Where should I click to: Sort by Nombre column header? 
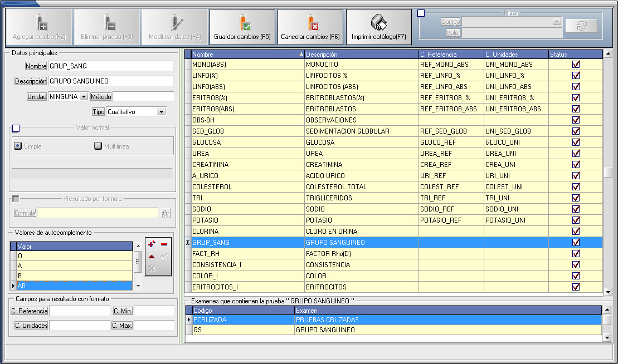click(247, 55)
